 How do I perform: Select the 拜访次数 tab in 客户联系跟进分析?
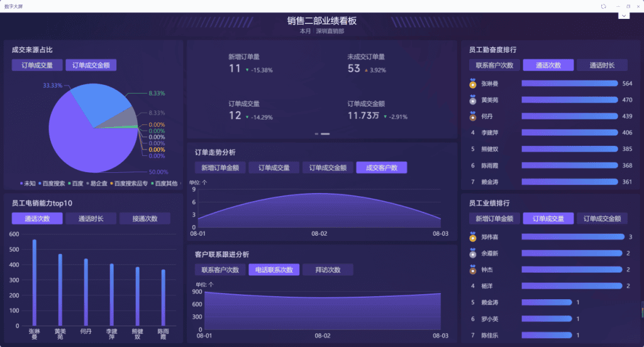pos(328,270)
